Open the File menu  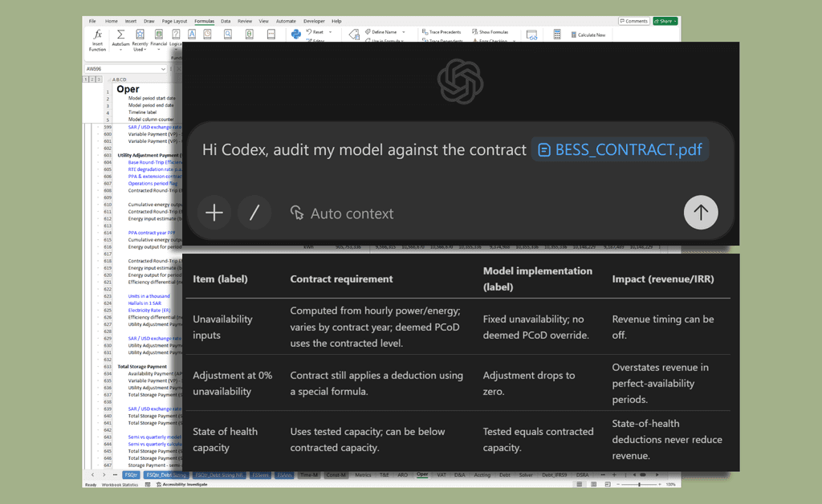click(92, 21)
